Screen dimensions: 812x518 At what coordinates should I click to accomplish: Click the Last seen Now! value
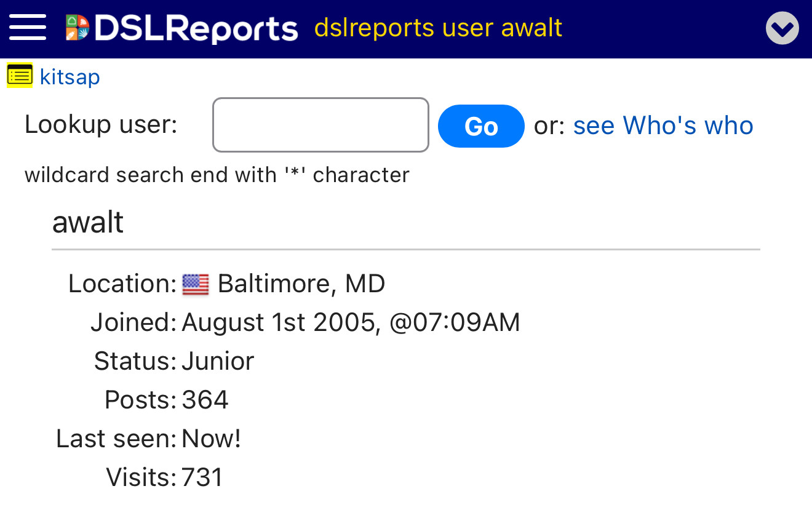tap(211, 439)
